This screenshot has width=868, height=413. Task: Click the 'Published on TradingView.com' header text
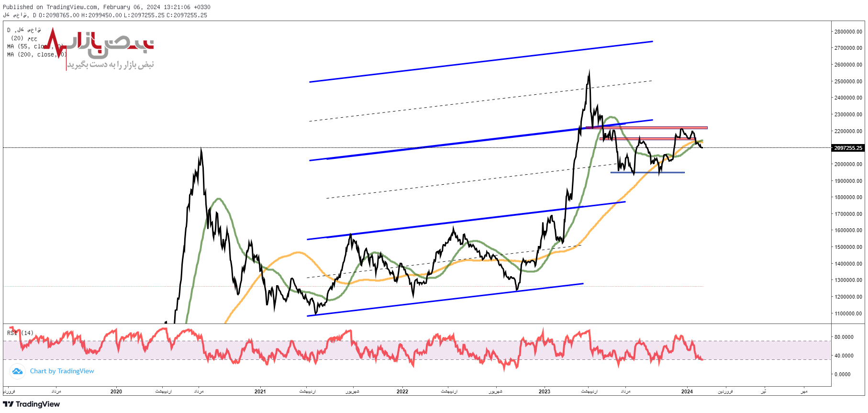pos(50,7)
